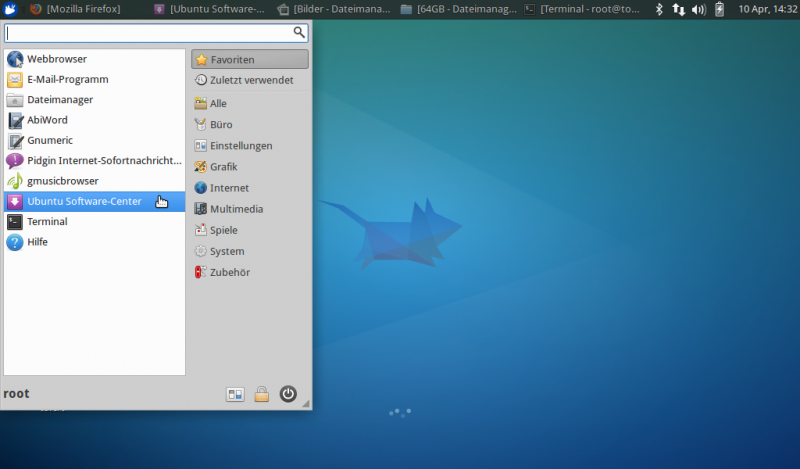Click the battery power indicator
The width and height of the screenshot is (800, 469).
click(719, 9)
